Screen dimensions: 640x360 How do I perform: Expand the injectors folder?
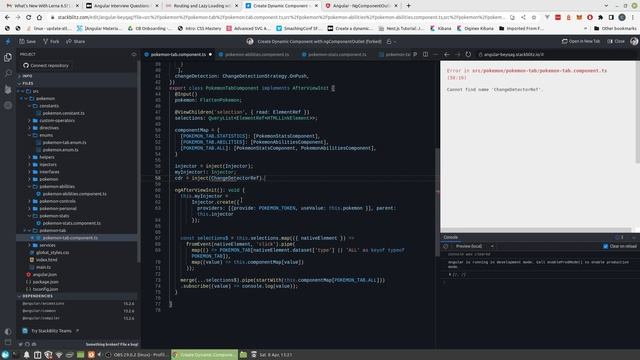click(x=43, y=164)
